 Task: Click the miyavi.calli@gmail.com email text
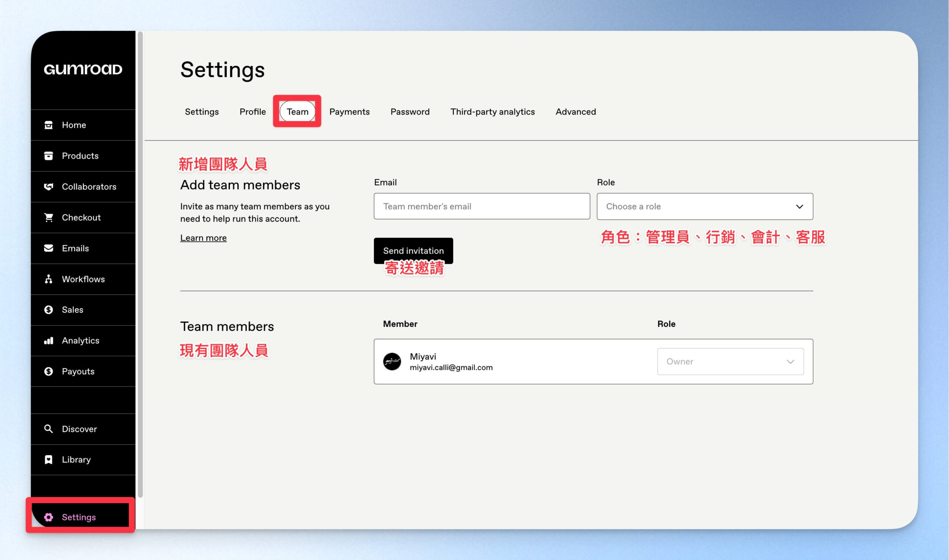coord(451,368)
